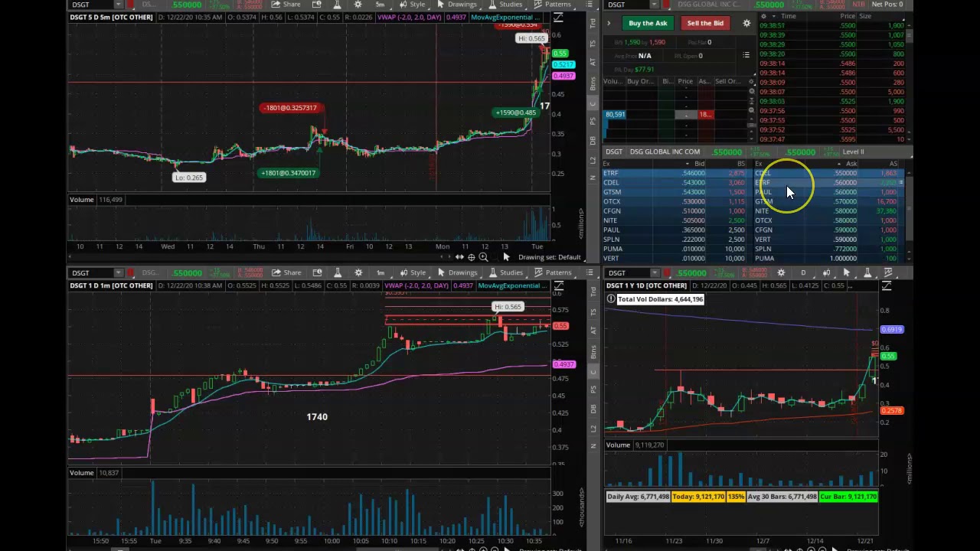Click the crosshair zoom icon in the top-left chart's bottom bar

pyautogui.click(x=471, y=257)
